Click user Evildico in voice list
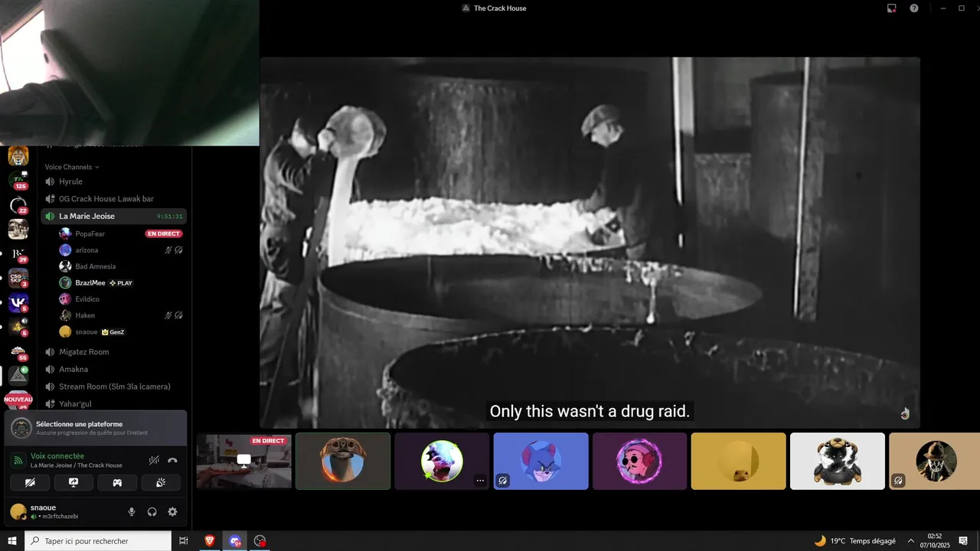Screen dimensions: 980x551 (88, 299)
